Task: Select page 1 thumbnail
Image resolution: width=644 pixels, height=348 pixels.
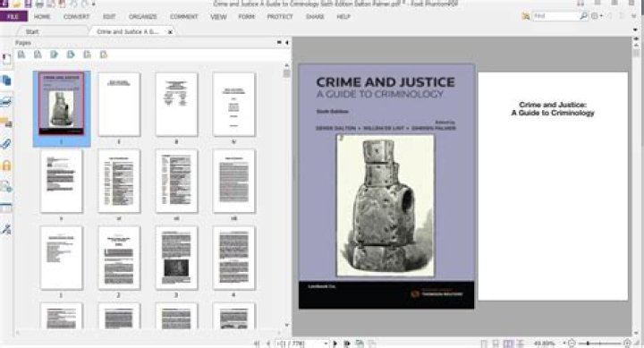Action: pyautogui.click(x=61, y=258)
